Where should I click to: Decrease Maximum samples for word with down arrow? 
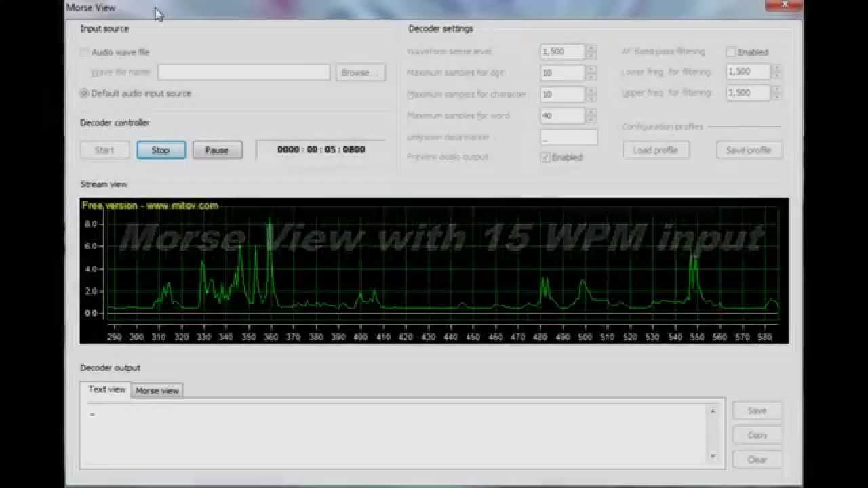pos(591,119)
